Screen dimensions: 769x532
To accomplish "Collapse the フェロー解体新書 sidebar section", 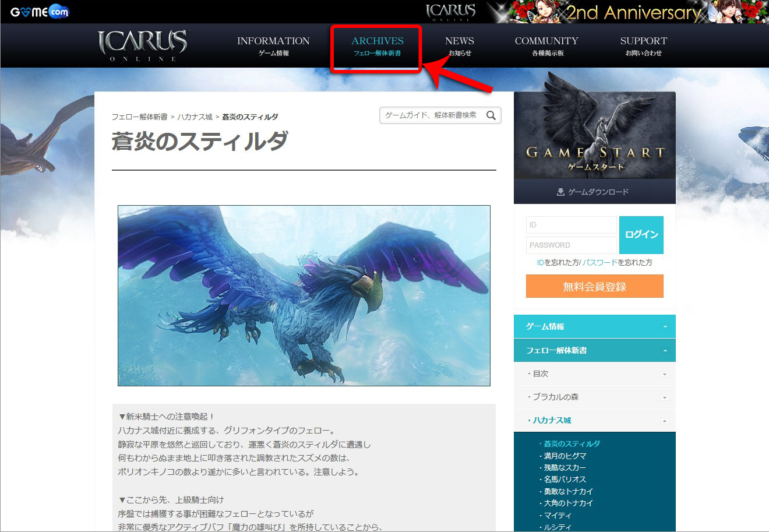I will pyautogui.click(x=595, y=350).
